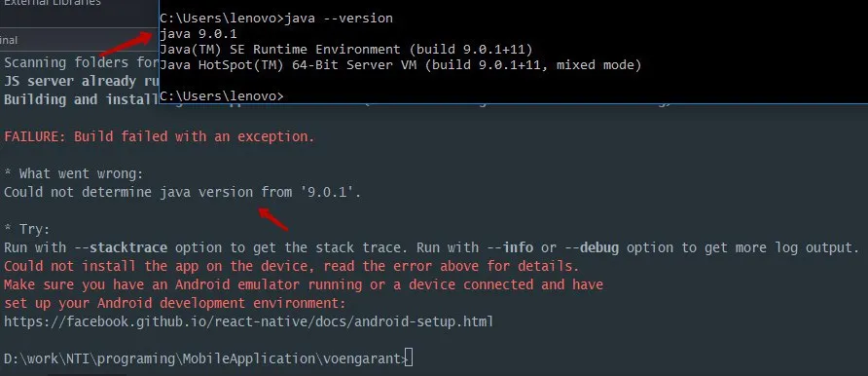The width and height of the screenshot is (868, 376).
Task: Click the cursor after the voengarant prompt
Action: [409, 358]
